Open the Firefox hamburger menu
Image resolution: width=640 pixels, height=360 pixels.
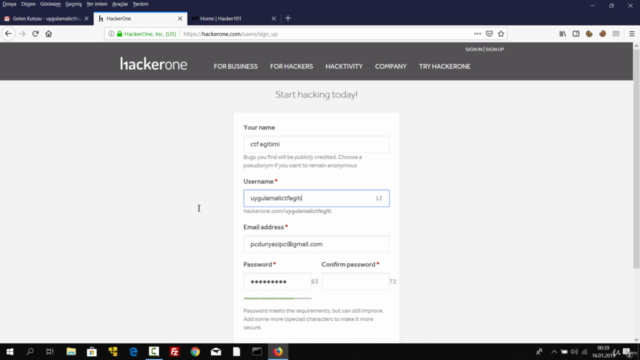click(631, 34)
